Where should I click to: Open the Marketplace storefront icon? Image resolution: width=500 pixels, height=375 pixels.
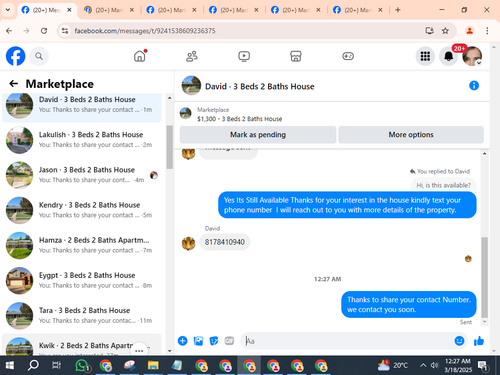tap(296, 56)
